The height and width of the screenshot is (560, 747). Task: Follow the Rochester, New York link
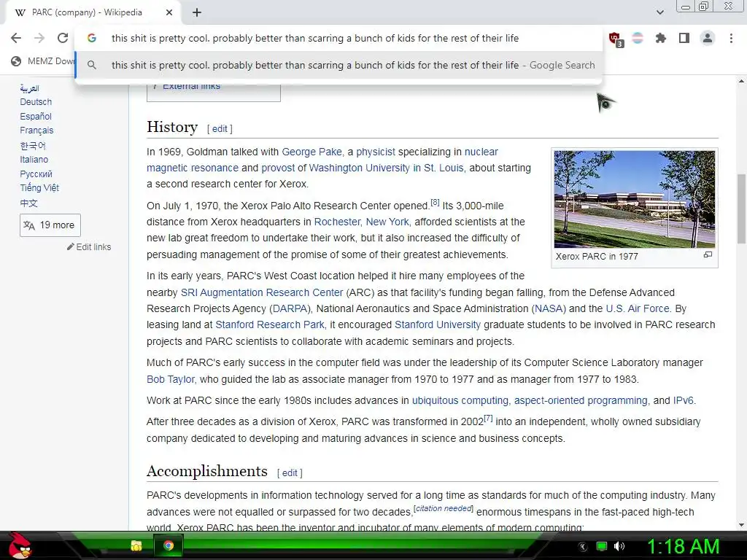361,222
